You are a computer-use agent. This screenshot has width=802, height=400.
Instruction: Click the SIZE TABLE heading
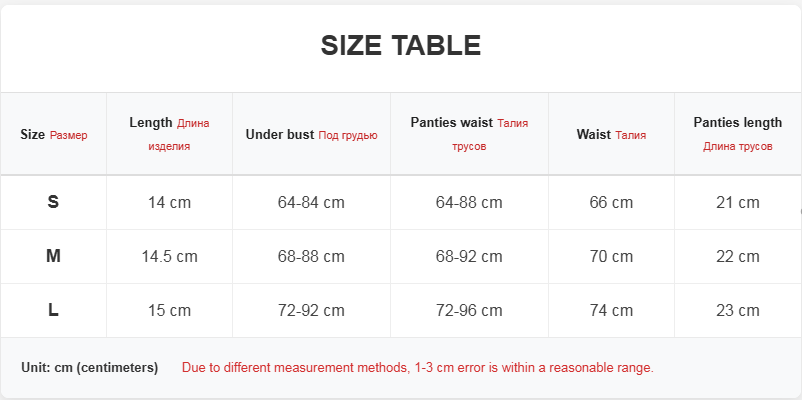point(400,46)
